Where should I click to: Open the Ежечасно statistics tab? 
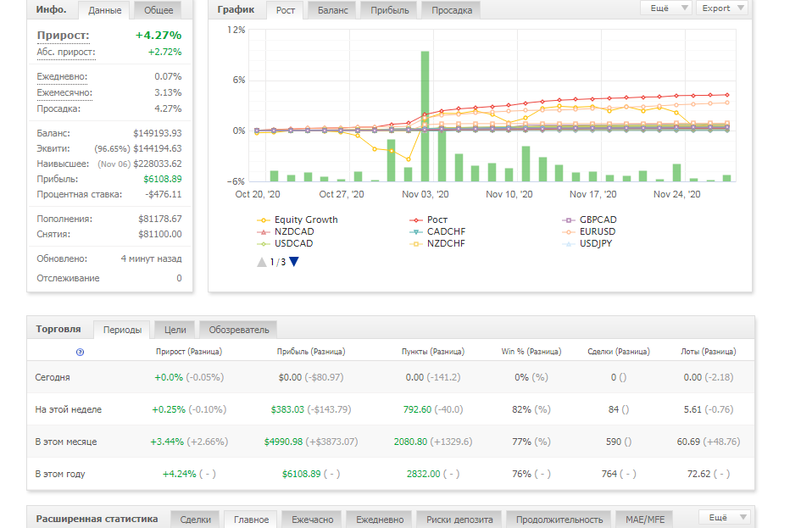click(312, 520)
